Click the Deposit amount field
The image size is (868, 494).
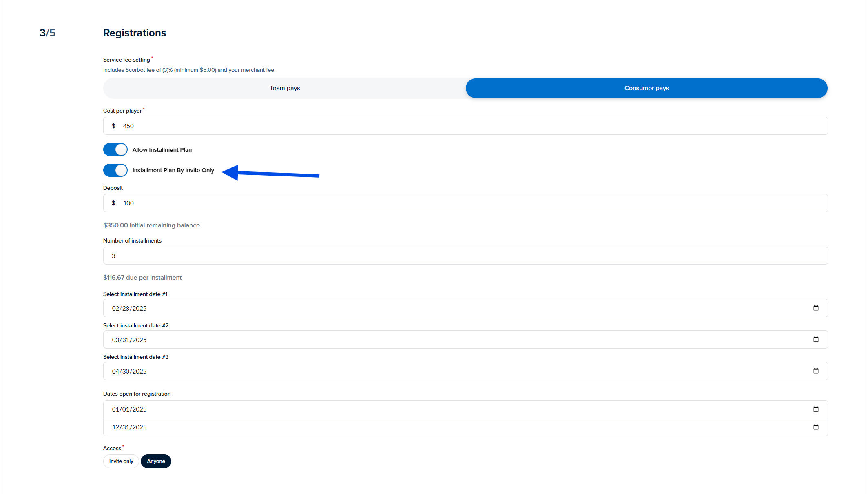coord(465,203)
